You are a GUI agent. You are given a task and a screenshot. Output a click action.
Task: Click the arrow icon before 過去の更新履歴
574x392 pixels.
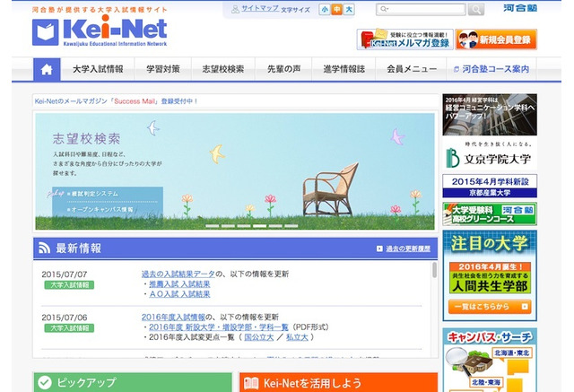pyautogui.click(x=379, y=248)
